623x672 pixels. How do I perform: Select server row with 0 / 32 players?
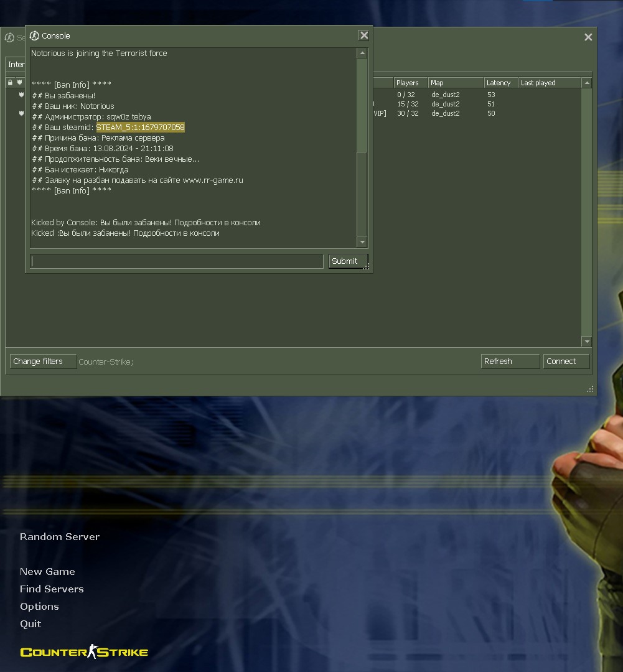click(x=477, y=95)
